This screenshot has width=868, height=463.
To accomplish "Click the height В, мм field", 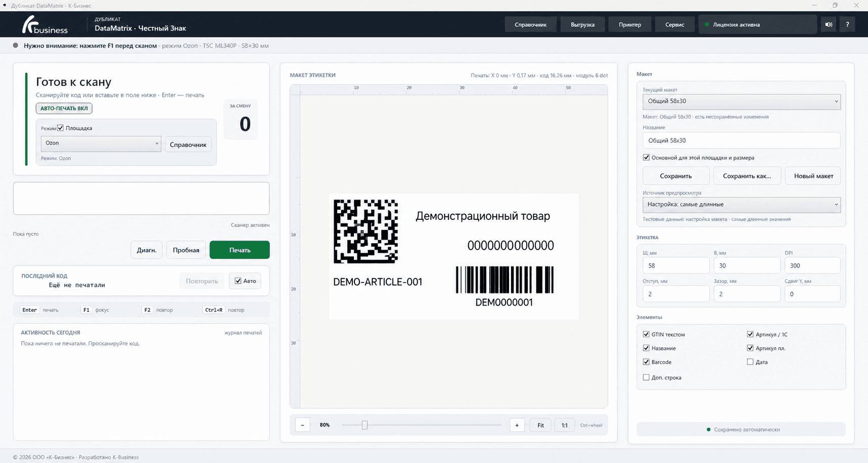I will 747,265.
